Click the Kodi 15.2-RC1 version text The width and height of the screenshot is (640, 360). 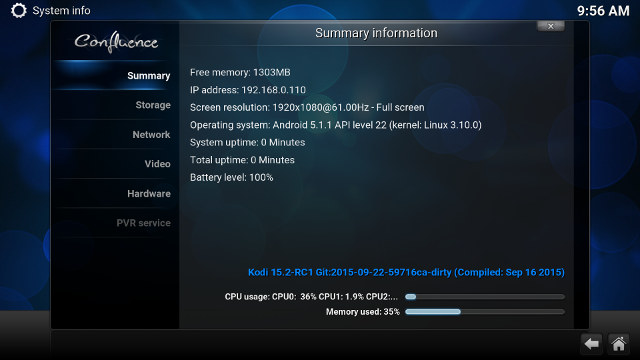(406, 272)
